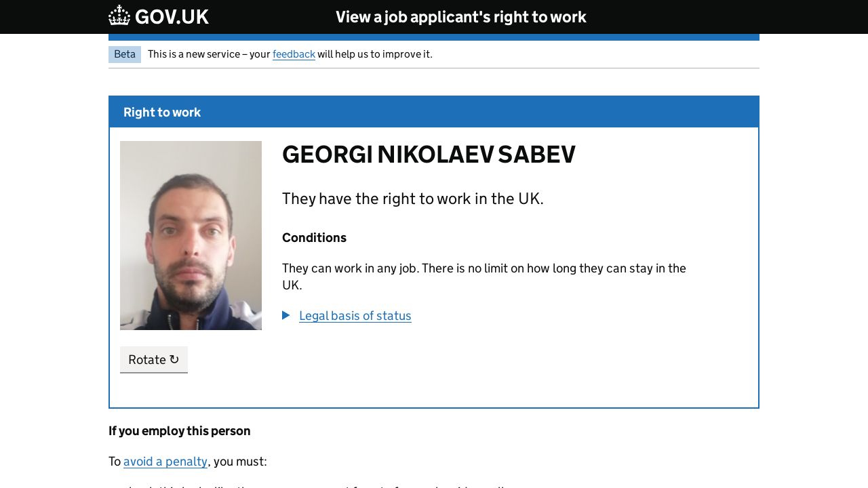868x488 pixels.
Task: Click the "Conditions" subheading
Action: click(x=314, y=238)
